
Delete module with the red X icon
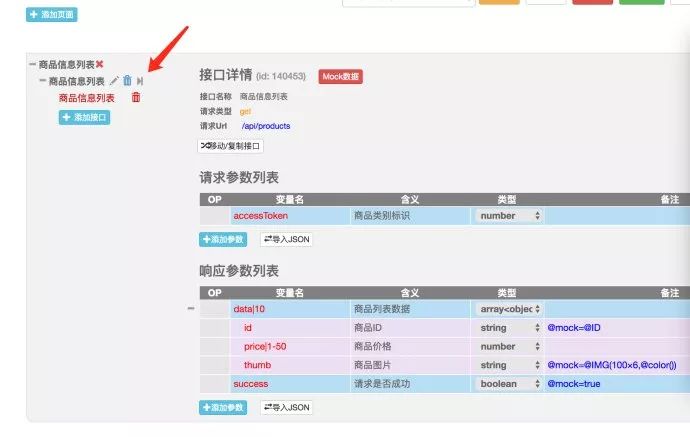pos(99,64)
